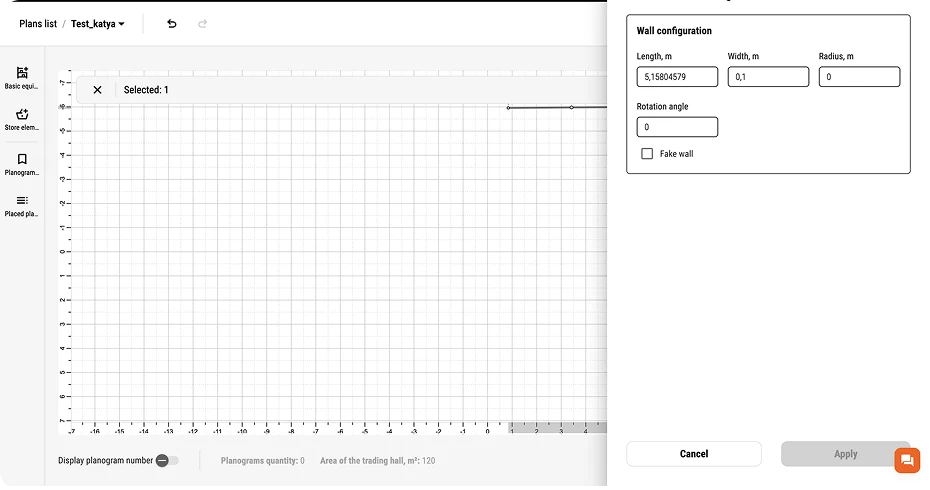The height and width of the screenshot is (490, 930).
Task: Click the Rotation angle input field
Action: (677, 127)
